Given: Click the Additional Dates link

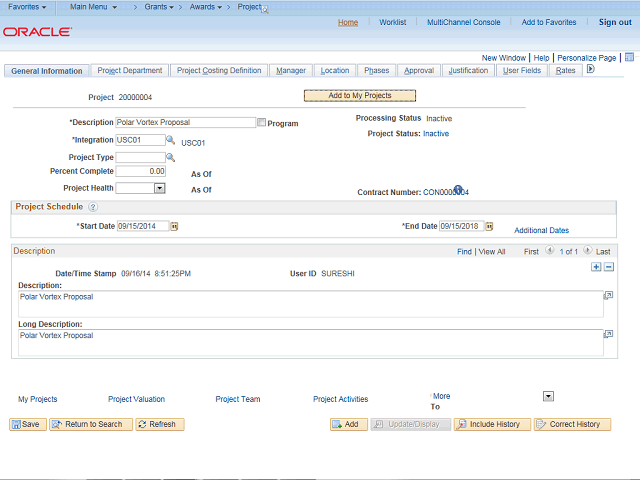Looking at the screenshot, I should click(x=541, y=230).
